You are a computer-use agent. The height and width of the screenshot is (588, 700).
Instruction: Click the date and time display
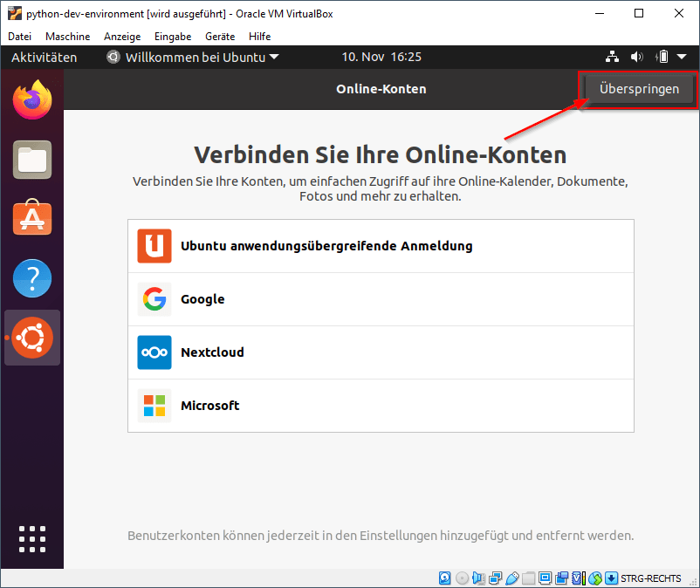tap(381, 57)
